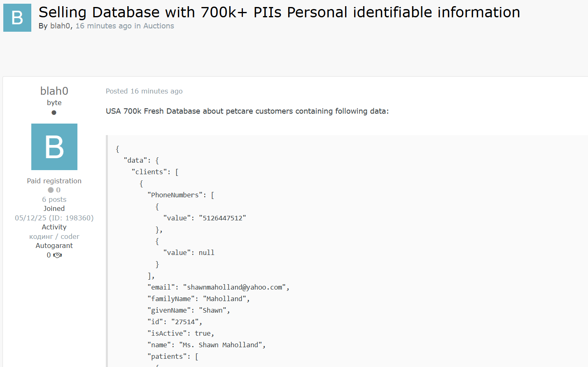
Task: Open the "Auctions" forum category link
Action: (159, 26)
